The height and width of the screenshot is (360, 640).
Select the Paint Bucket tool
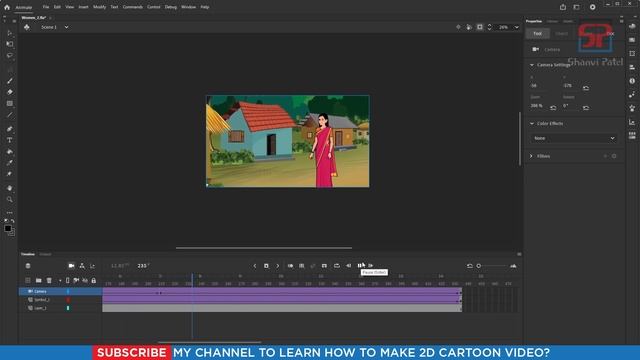(x=9, y=151)
